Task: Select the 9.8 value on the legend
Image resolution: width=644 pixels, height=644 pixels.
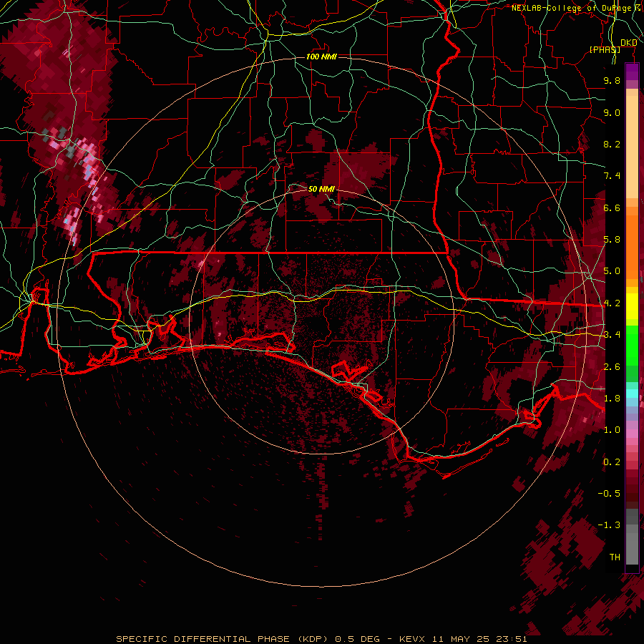Action: tap(612, 80)
